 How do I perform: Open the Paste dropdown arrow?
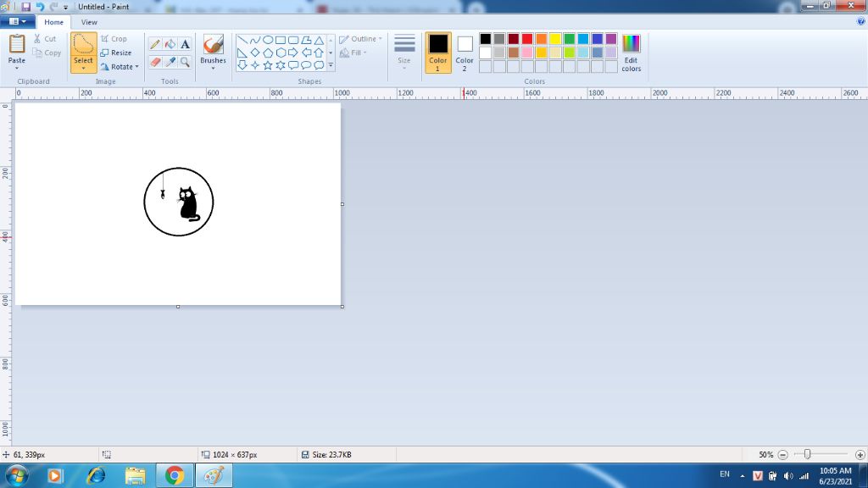click(x=17, y=68)
